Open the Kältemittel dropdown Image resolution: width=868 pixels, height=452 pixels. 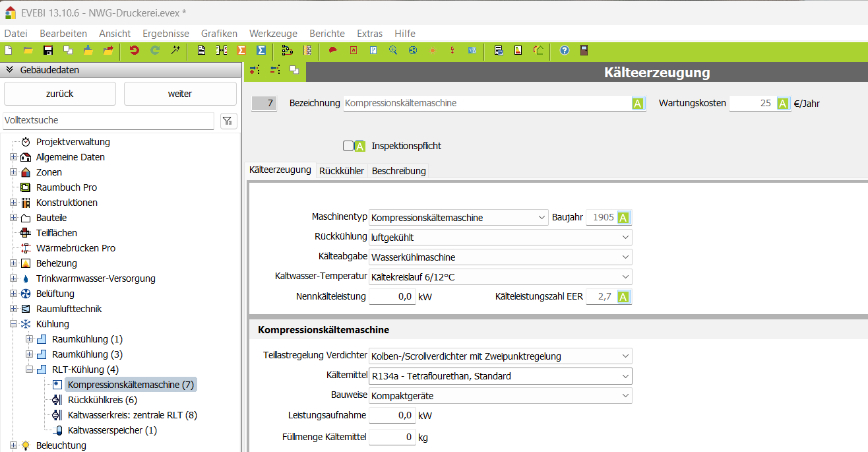coord(500,376)
